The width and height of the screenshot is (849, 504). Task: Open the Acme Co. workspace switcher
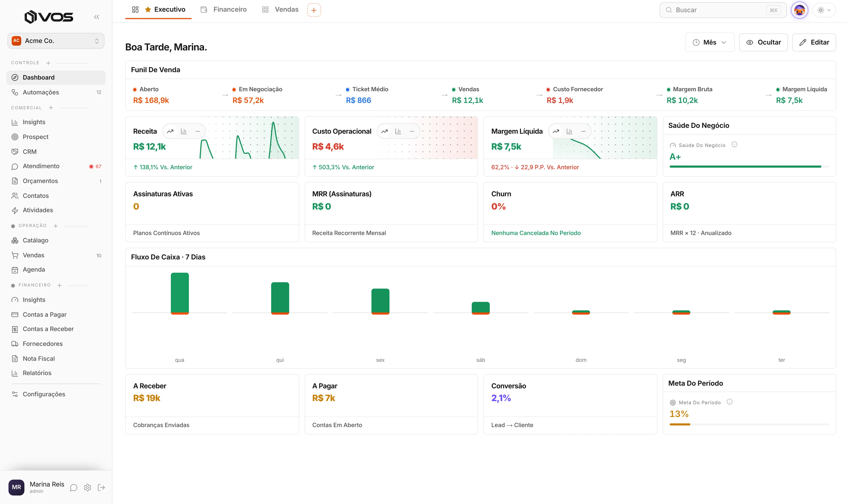[56, 41]
